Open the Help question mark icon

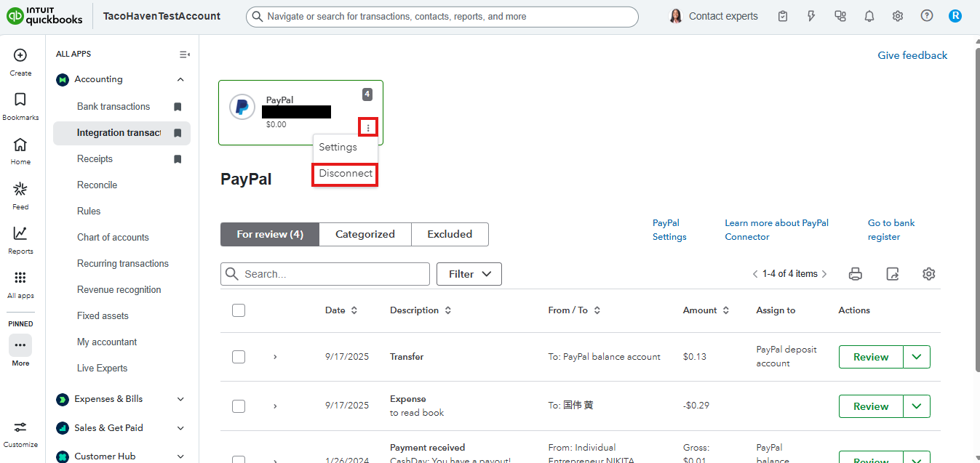927,16
